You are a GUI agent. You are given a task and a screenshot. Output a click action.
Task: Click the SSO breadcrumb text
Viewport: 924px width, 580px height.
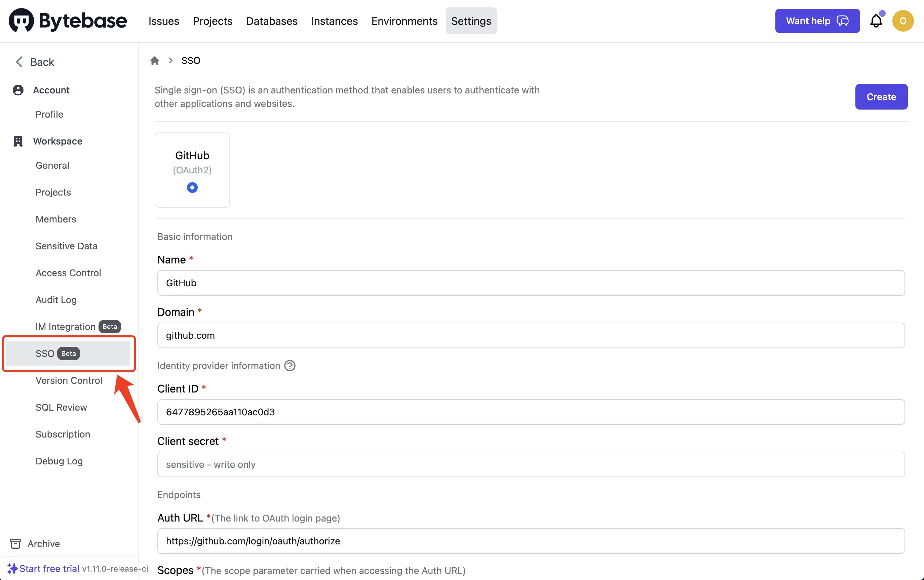tap(191, 60)
